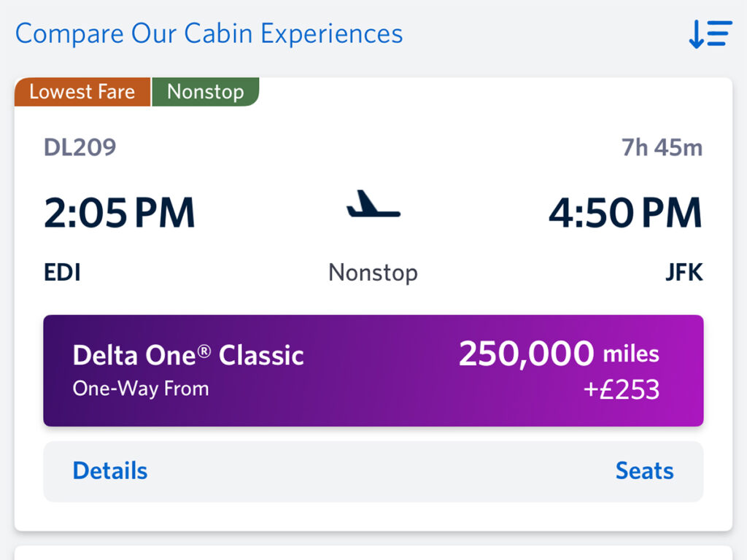Click the 2:05 PM departure time
The width and height of the screenshot is (747, 560).
pos(119,212)
